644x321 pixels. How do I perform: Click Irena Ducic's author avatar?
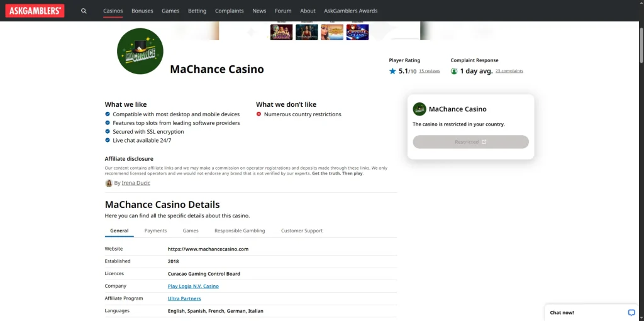pos(109,183)
